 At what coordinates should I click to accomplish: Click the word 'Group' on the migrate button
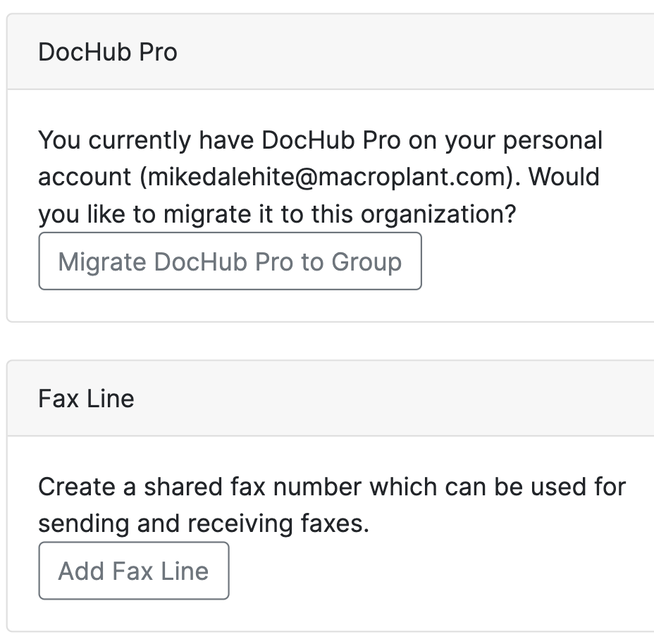coord(366,261)
